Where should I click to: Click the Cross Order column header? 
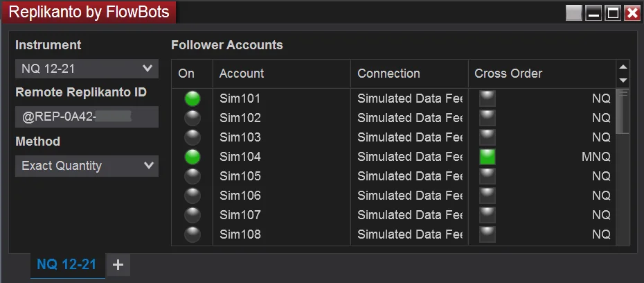508,74
